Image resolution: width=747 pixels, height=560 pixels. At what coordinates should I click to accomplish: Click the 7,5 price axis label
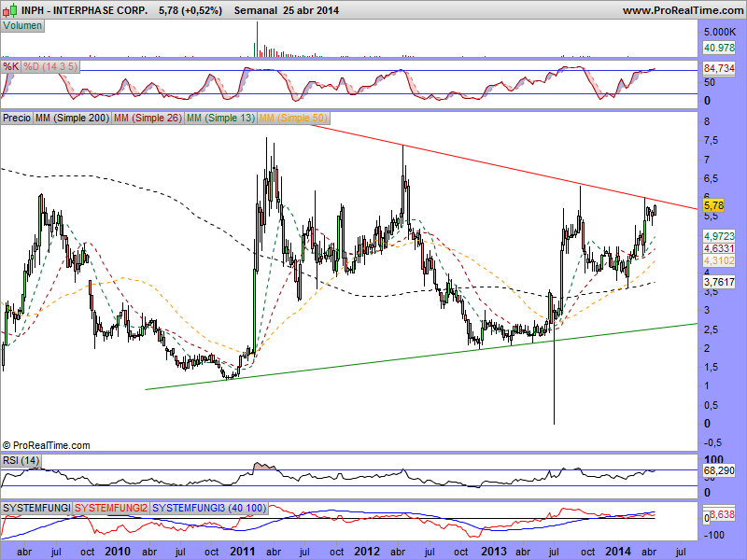tap(712, 141)
